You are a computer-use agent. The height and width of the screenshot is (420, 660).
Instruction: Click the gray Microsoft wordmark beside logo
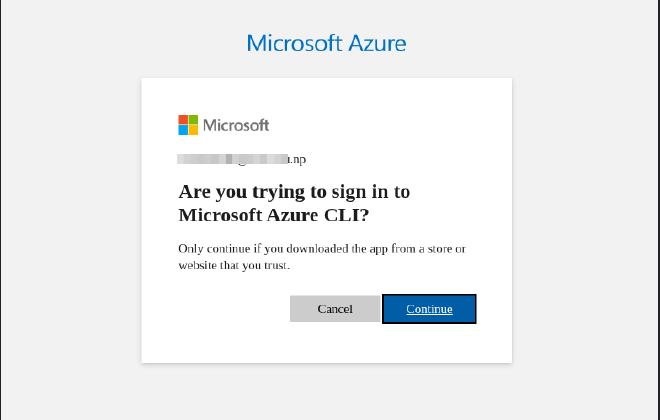pos(236,125)
